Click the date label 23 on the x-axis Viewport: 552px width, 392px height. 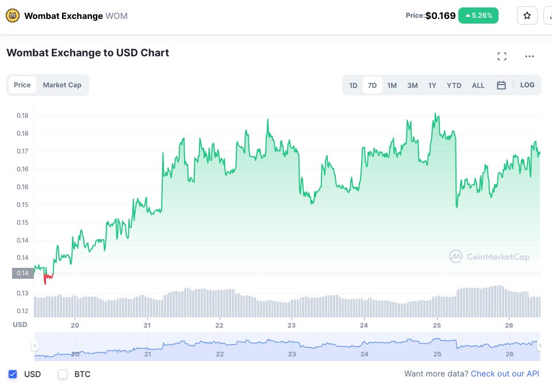click(x=292, y=325)
